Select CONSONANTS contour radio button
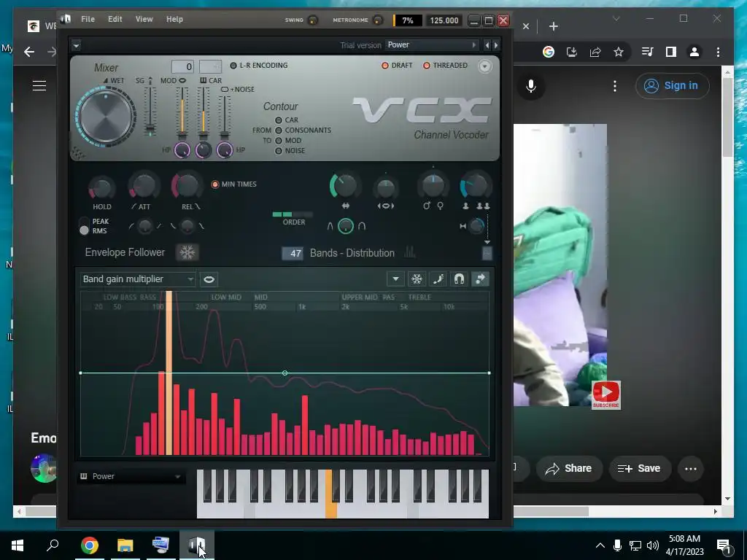Image resolution: width=747 pixels, height=560 pixels. 279,130
